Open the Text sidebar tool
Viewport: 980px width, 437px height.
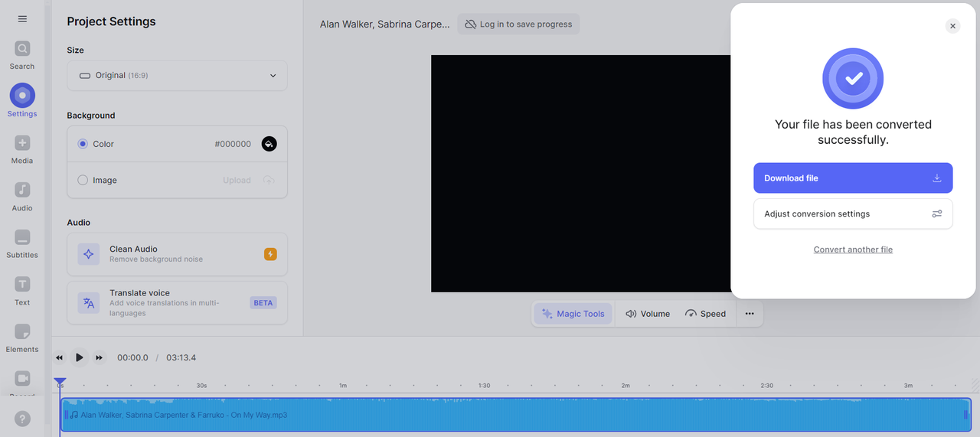(x=22, y=292)
